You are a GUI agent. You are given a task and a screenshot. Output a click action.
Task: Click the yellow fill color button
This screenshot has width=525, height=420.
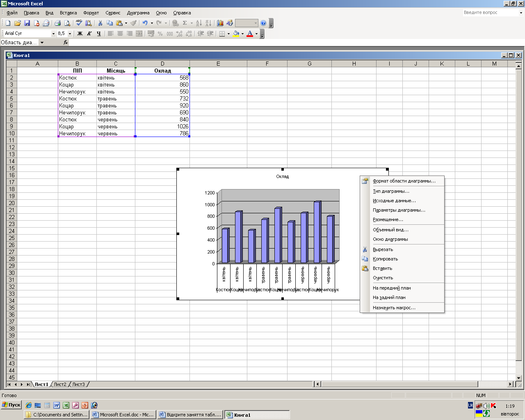click(236, 34)
